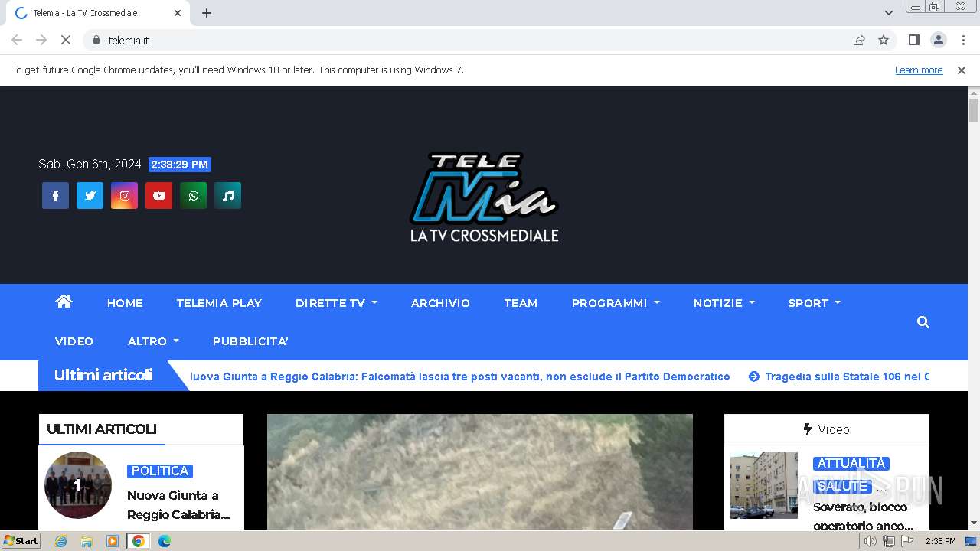Expand the PROGRAMMI menu
The height and width of the screenshot is (551, 980).
coord(616,303)
